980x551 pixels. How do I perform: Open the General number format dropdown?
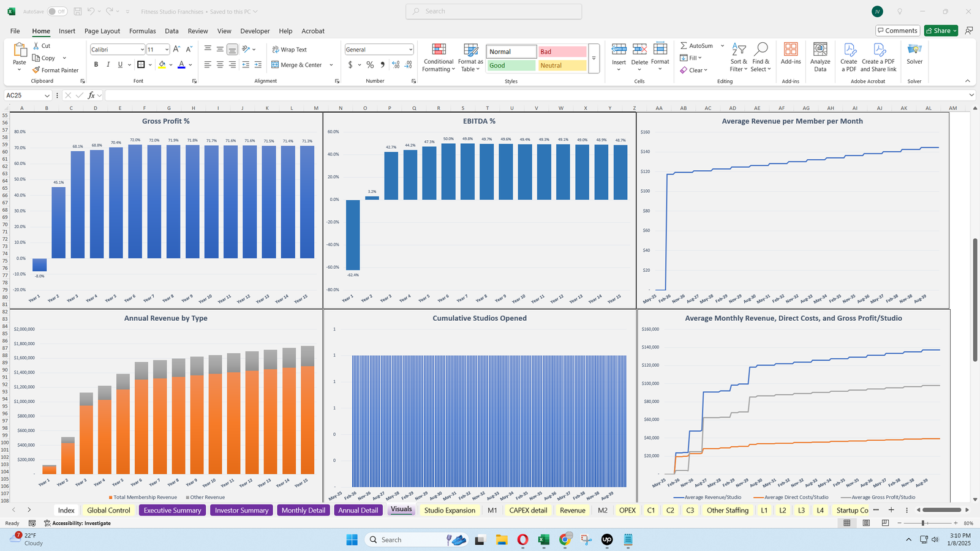410,50
